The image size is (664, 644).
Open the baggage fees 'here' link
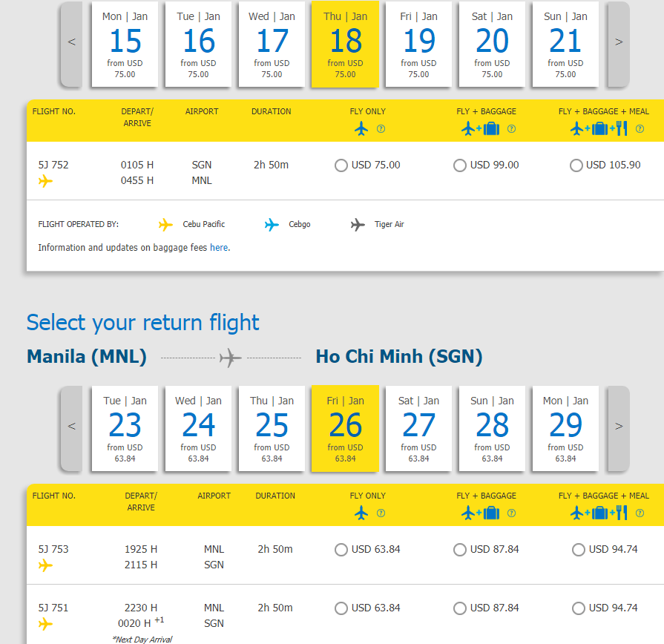pos(219,248)
